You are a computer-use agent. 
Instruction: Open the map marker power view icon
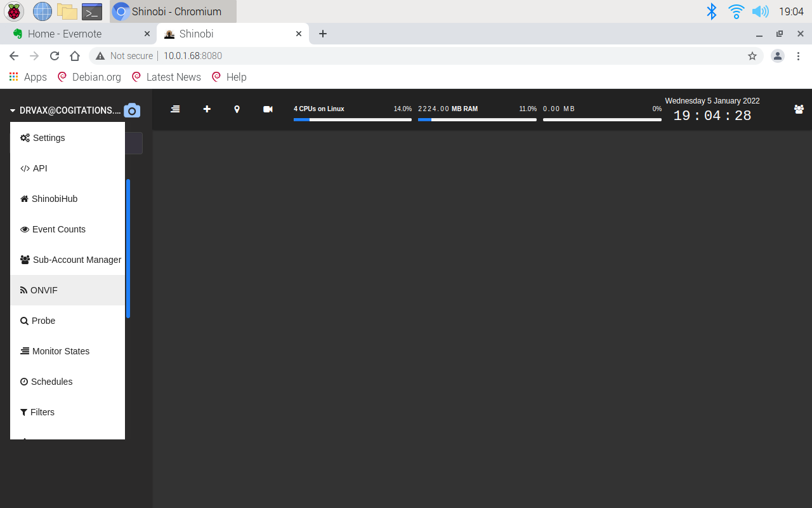pyautogui.click(x=237, y=109)
